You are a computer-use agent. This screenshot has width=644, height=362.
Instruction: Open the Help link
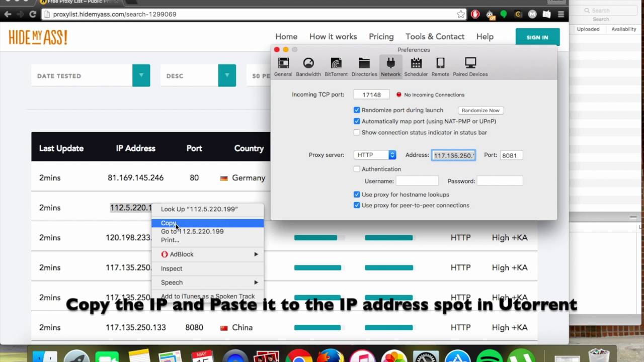485,37
